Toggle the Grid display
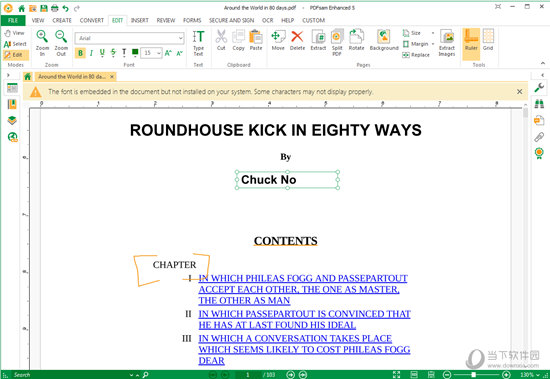The width and height of the screenshot is (550, 379). (488, 40)
